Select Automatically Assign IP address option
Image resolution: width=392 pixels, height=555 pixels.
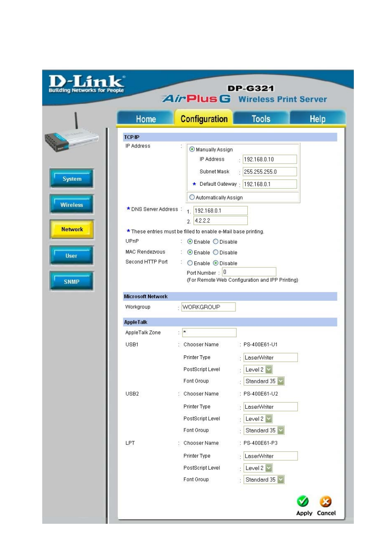(192, 197)
